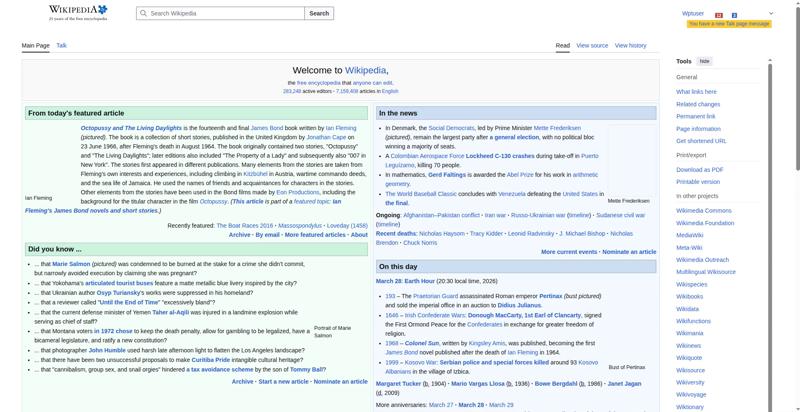The height and width of the screenshot is (412, 800).
Task: Open the View history tab
Action: tap(630, 45)
